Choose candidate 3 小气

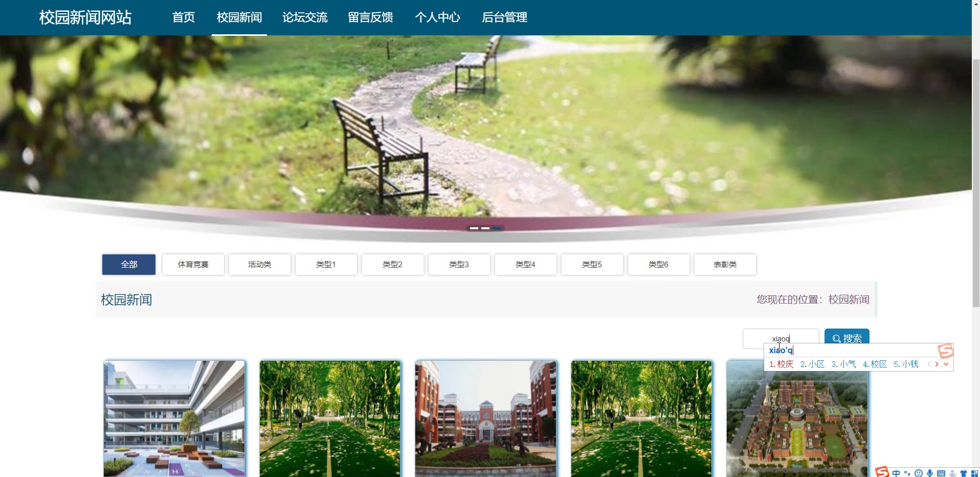pyautogui.click(x=843, y=364)
